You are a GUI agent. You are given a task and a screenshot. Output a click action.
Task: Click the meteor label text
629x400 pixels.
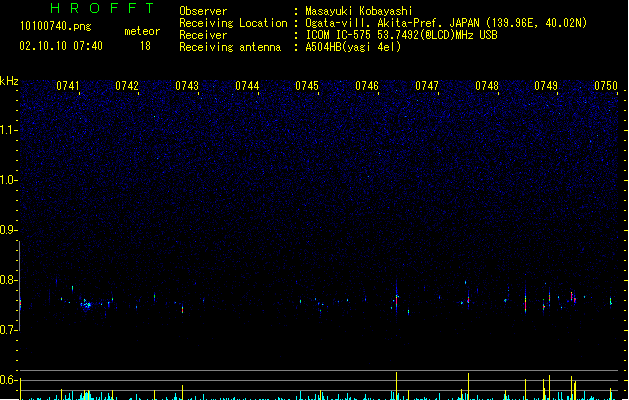point(142,31)
